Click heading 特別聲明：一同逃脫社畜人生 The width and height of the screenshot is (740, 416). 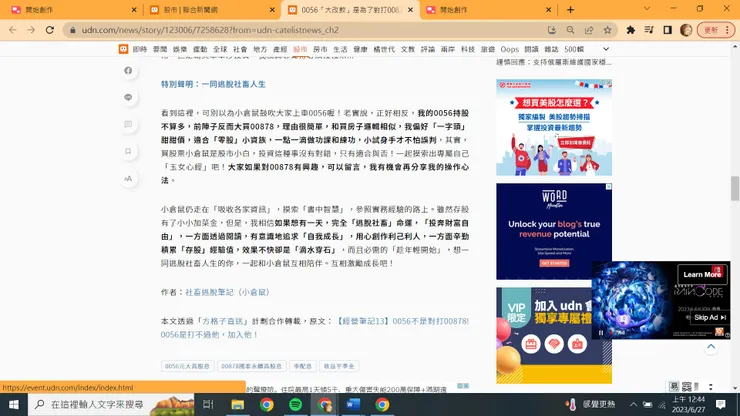213,84
